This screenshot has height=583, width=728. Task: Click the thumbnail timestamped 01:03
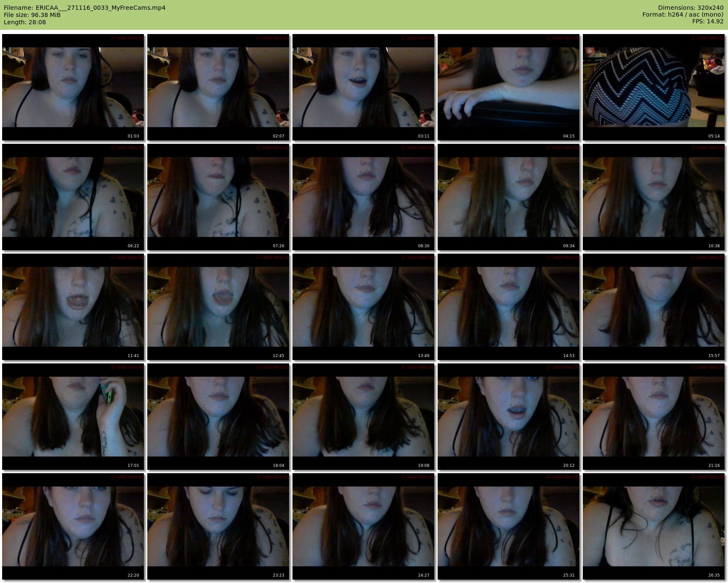tap(73, 87)
